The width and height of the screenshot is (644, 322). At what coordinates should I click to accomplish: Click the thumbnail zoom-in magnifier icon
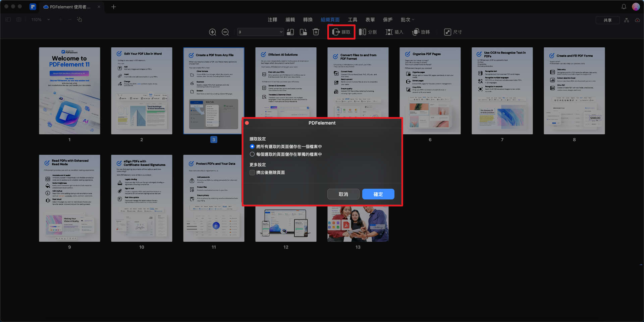(x=212, y=32)
